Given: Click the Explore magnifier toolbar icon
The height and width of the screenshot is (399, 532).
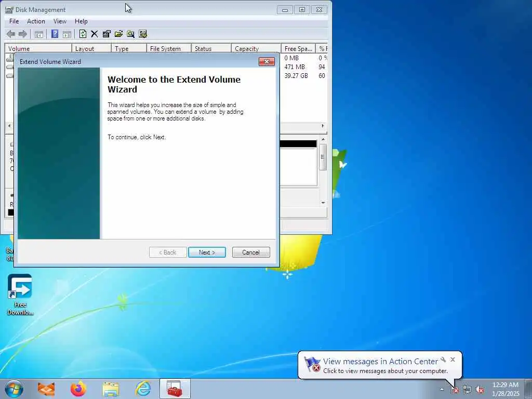Looking at the screenshot, I should tap(130, 34).
